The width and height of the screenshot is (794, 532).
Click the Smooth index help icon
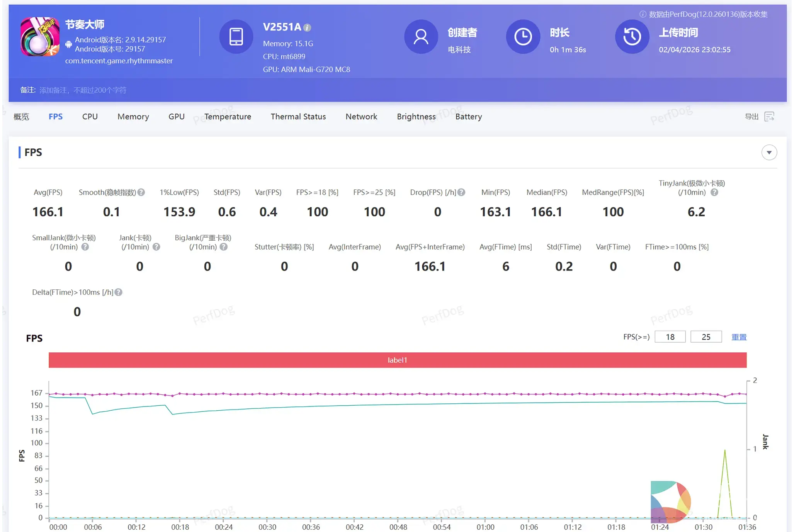(x=141, y=192)
